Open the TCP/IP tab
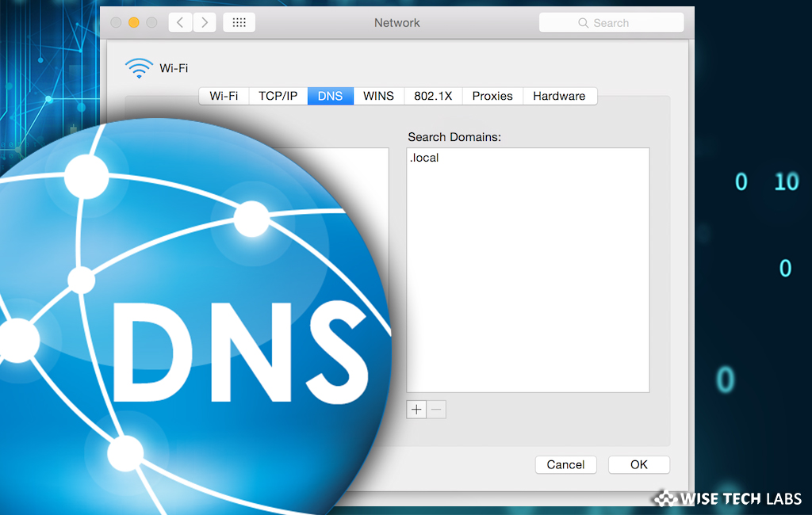 278,96
